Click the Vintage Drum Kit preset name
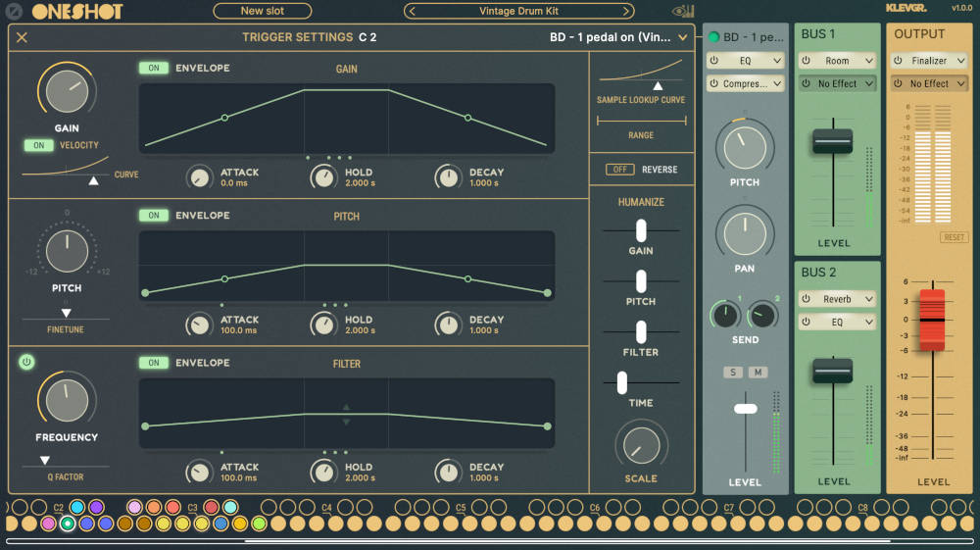The width and height of the screenshot is (980, 550). pos(518,12)
